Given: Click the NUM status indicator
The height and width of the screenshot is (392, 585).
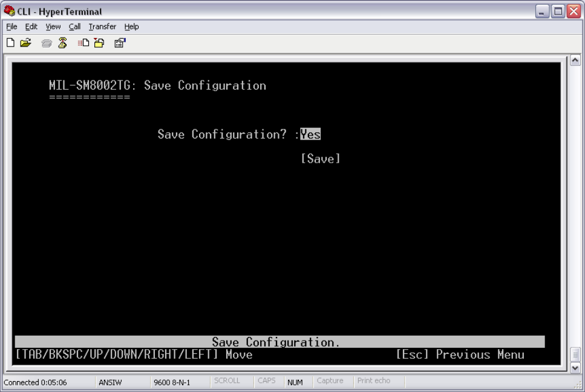Looking at the screenshot, I should pyautogui.click(x=295, y=382).
